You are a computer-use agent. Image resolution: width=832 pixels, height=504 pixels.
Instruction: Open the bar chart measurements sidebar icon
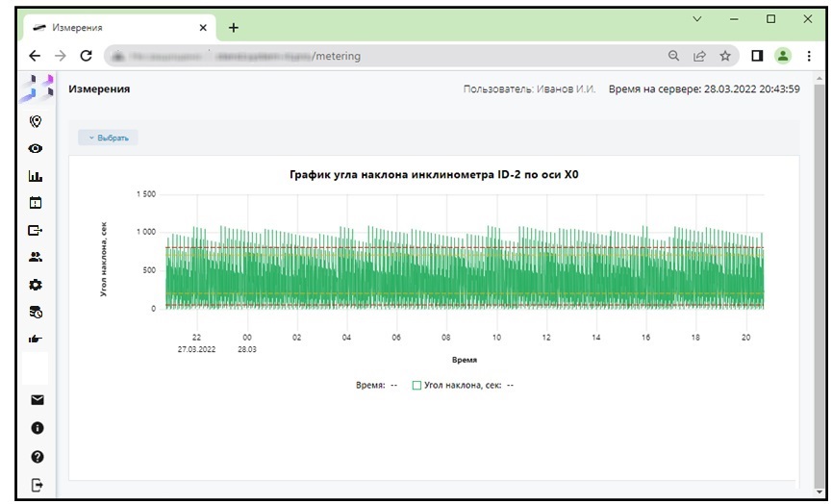37,176
